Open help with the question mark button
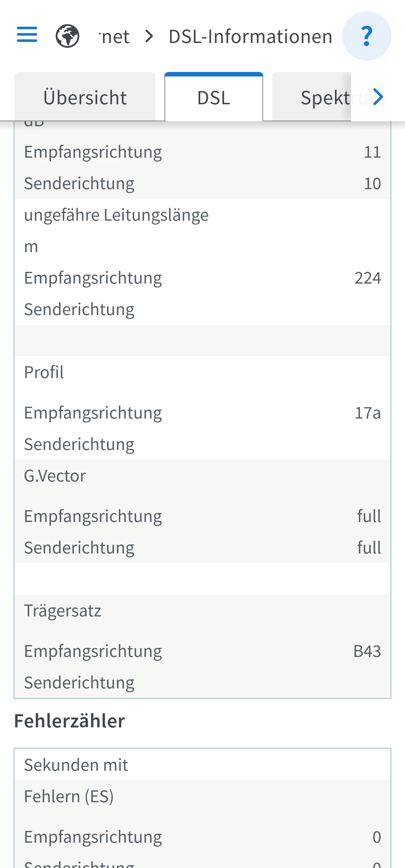The height and width of the screenshot is (868, 405). click(366, 36)
